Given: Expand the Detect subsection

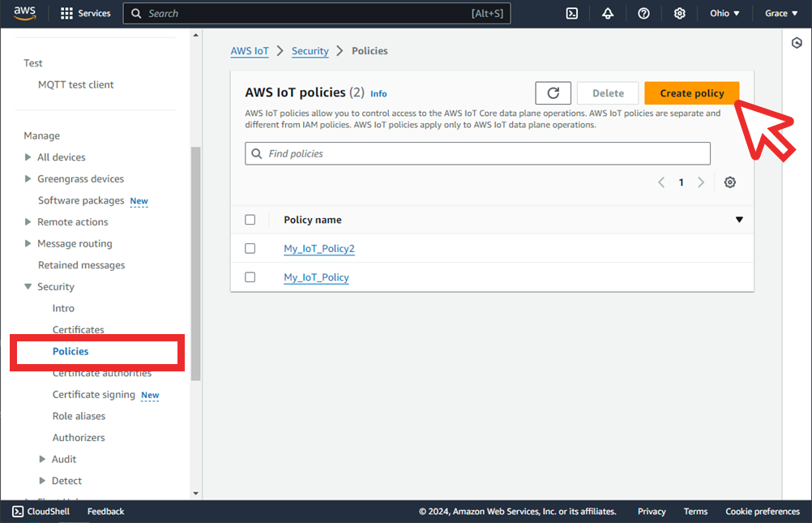Looking at the screenshot, I should point(42,481).
